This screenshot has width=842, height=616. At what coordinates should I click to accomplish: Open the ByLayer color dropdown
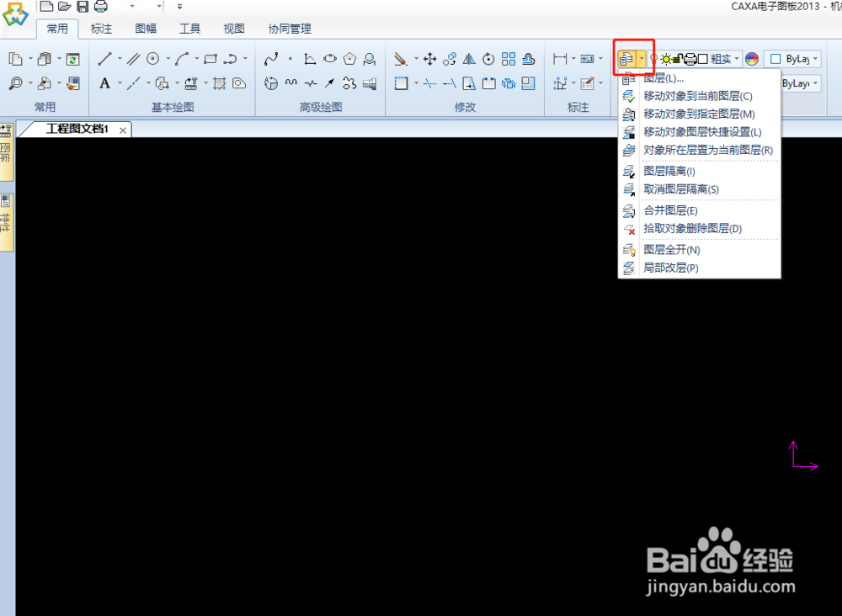[x=792, y=59]
